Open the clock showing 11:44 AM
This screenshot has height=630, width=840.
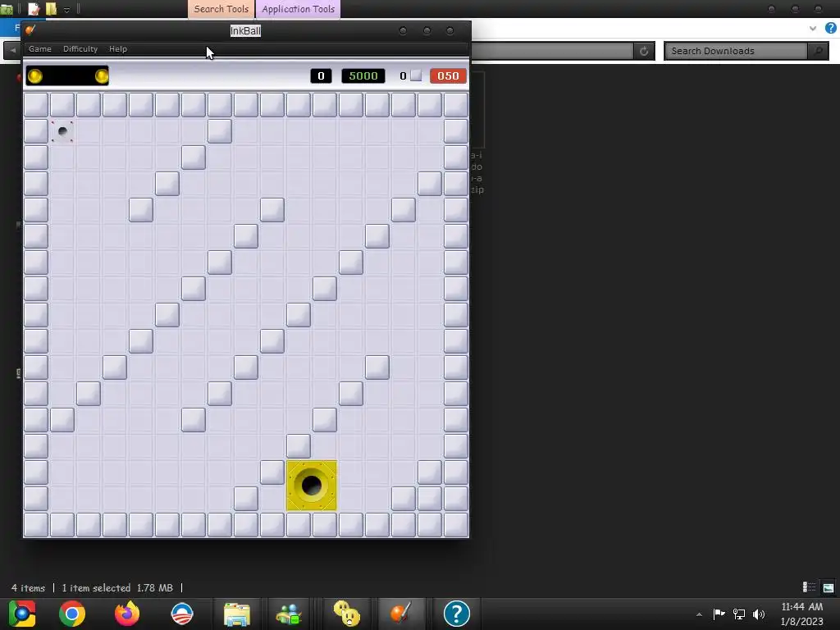(x=802, y=614)
